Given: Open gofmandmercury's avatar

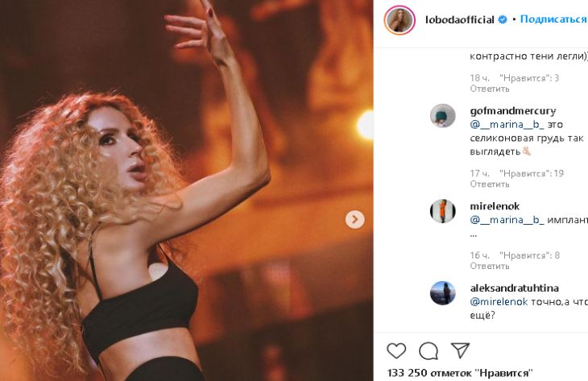Looking at the screenshot, I should pos(443,116).
